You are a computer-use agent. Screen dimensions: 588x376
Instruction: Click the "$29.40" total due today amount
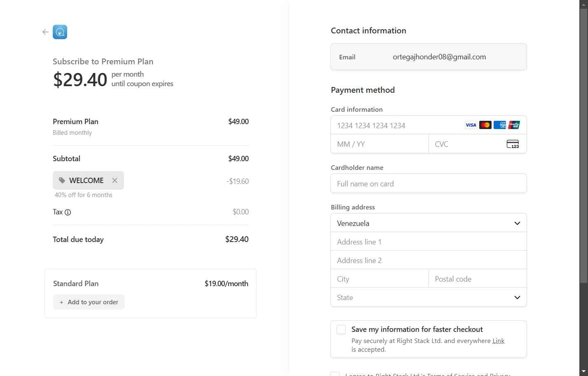(x=237, y=239)
